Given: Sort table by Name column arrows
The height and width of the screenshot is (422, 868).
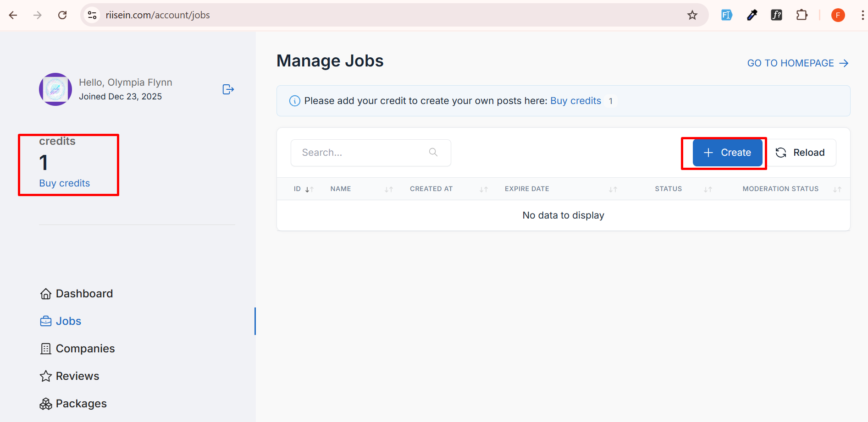Looking at the screenshot, I should pos(388,189).
